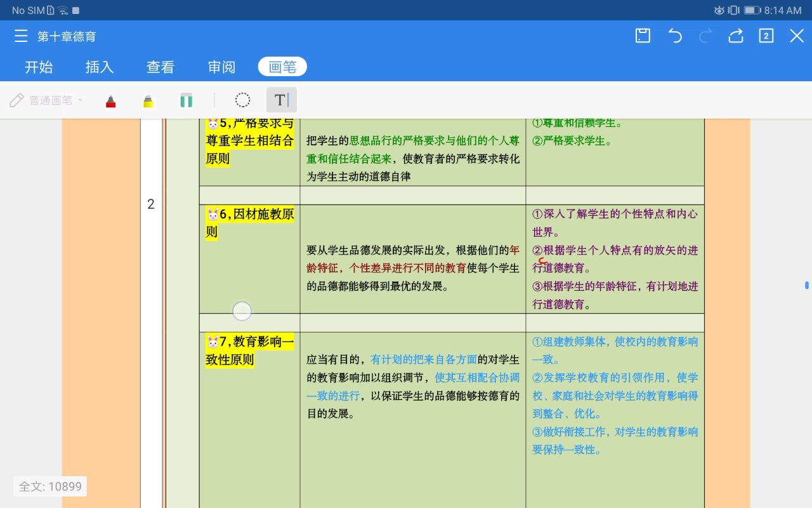The height and width of the screenshot is (508, 812).
Task: Select the green eraser tool
Action: point(186,100)
